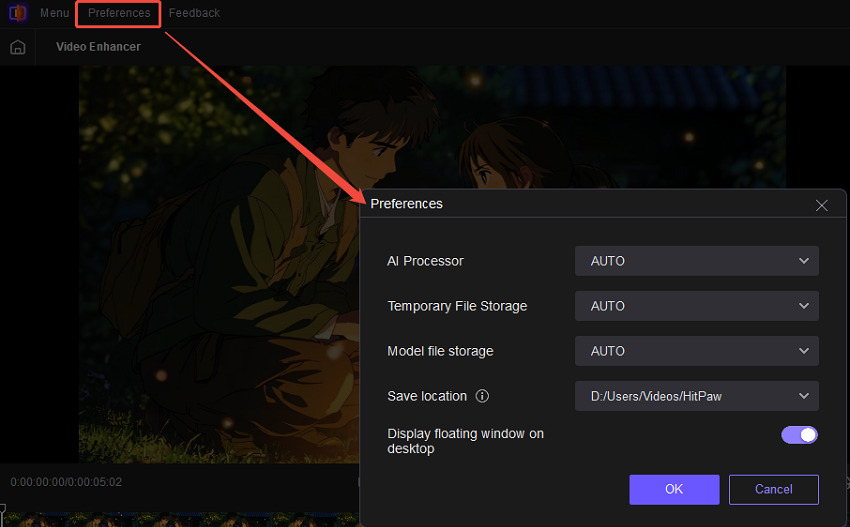Confirm preferences with OK button
Image resolution: width=850 pixels, height=527 pixels.
[674, 490]
